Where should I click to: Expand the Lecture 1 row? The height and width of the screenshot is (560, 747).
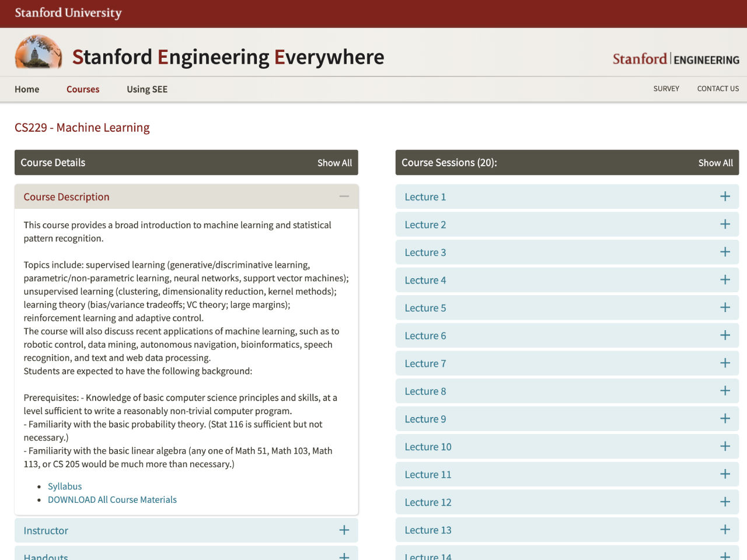pos(567,197)
